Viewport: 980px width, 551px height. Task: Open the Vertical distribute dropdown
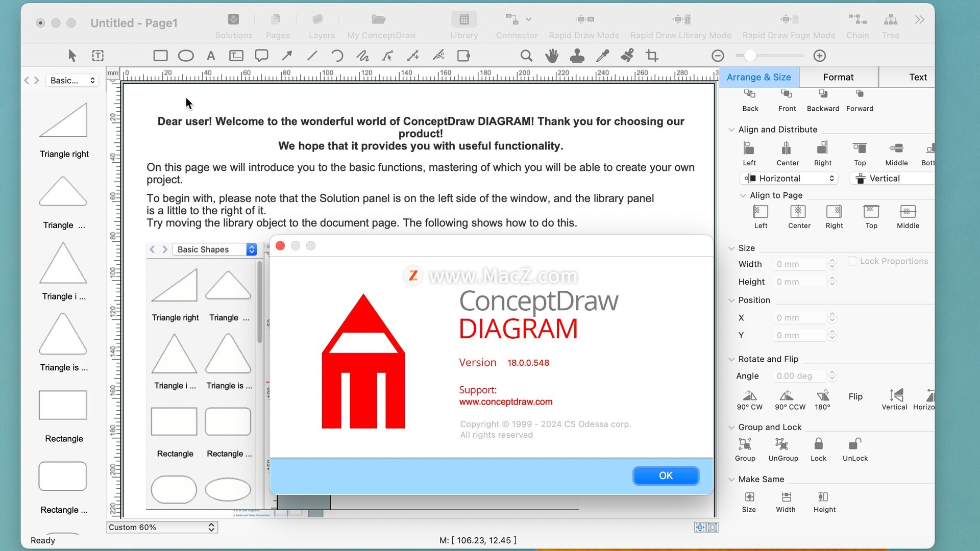click(892, 178)
